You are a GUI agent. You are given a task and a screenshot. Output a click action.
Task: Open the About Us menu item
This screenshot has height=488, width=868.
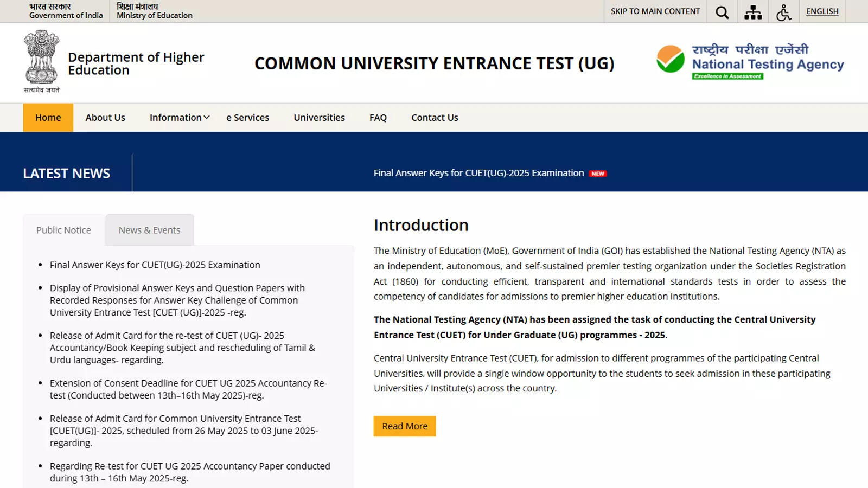pyautogui.click(x=105, y=118)
